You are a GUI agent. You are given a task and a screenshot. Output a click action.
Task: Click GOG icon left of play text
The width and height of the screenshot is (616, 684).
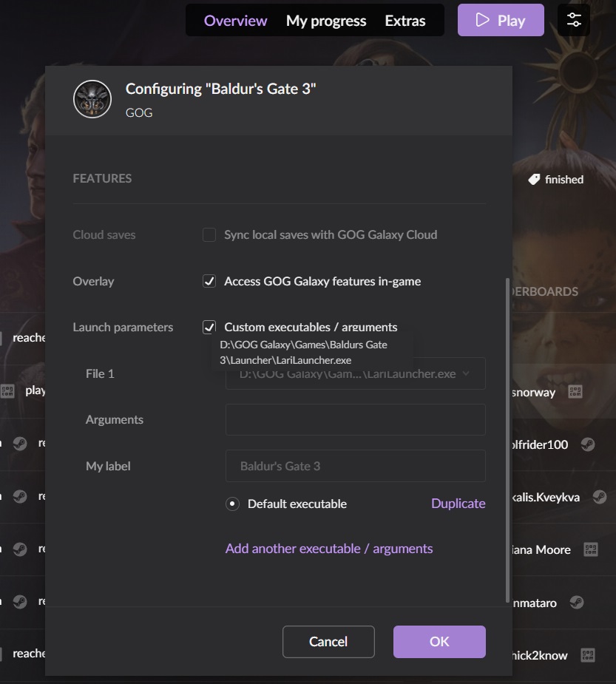(7, 391)
